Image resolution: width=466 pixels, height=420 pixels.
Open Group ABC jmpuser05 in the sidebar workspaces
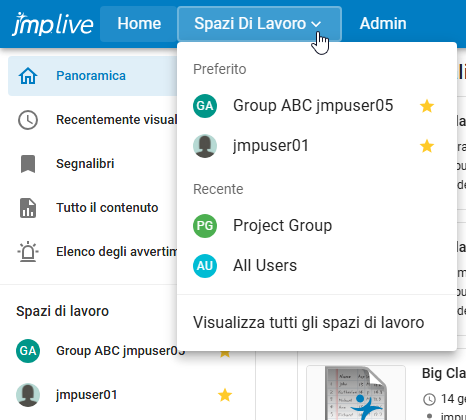tap(121, 351)
